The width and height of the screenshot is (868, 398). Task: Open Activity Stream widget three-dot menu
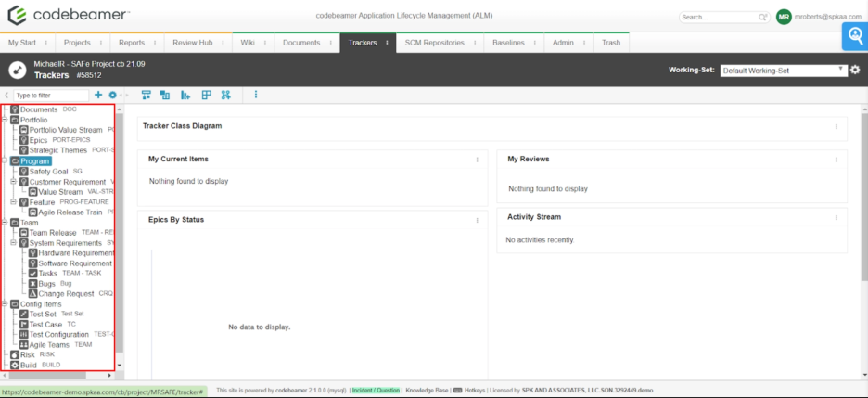click(x=836, y=218)
